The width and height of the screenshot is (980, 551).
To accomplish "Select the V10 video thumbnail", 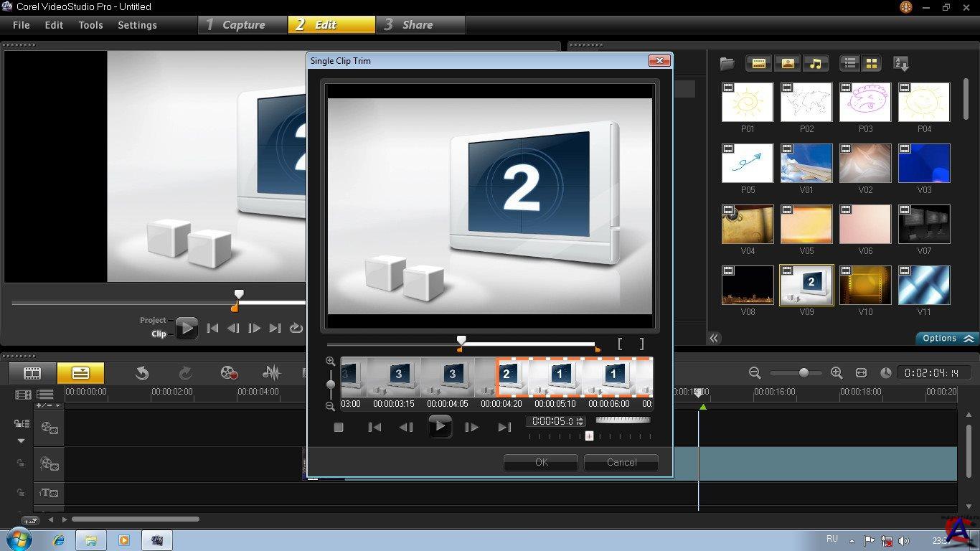I will (865, 286).
